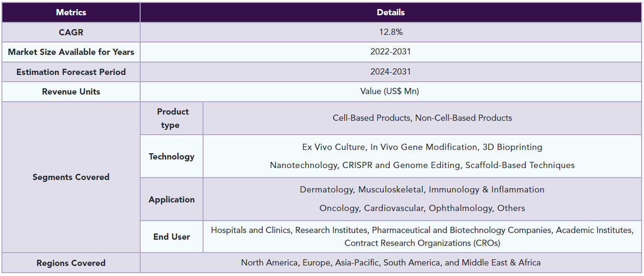This screenshot has height=276, width=644.
Task: Click the Value (US$ Mn) cell
Action: [391, 92]
